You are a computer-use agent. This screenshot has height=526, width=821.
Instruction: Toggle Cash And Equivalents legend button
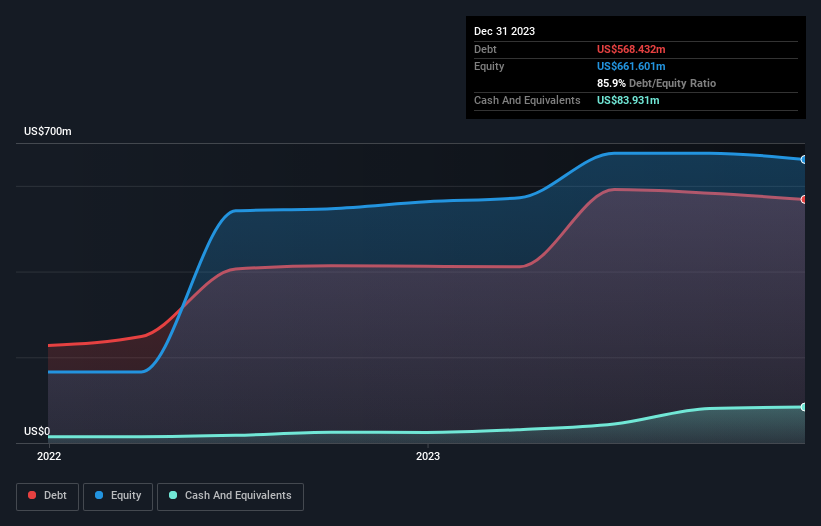[230, 496]
